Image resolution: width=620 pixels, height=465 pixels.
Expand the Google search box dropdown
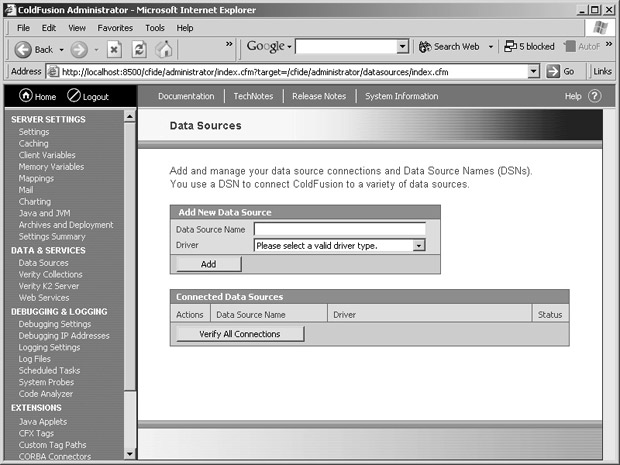click(403, 47)
